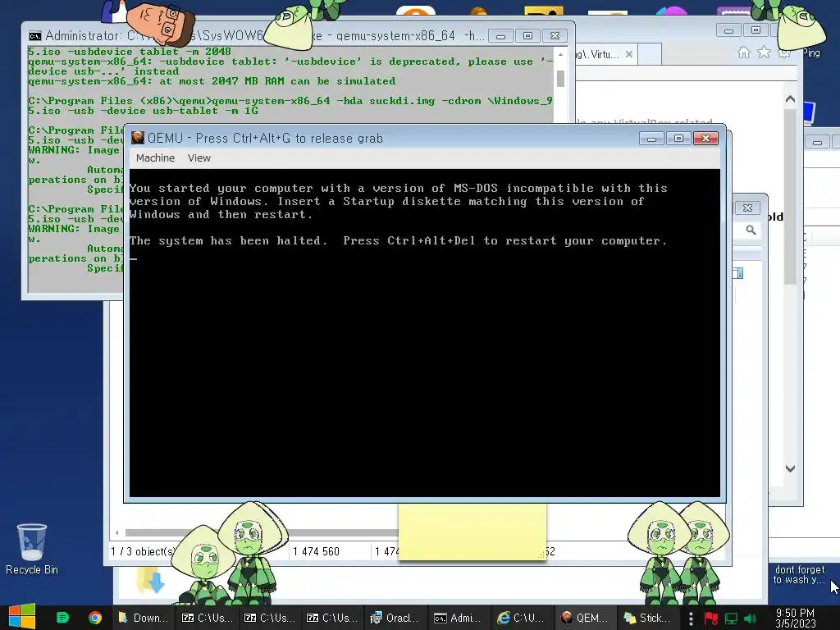The image size is (840, 630).
Task: Click the volume speaker tray icon
Action: 751,619
